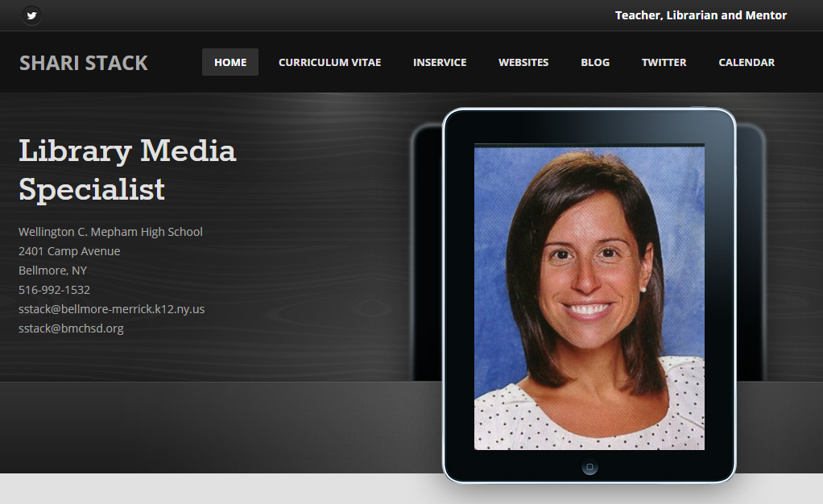Go to the CALENDAR page

[x=746, y=61]
